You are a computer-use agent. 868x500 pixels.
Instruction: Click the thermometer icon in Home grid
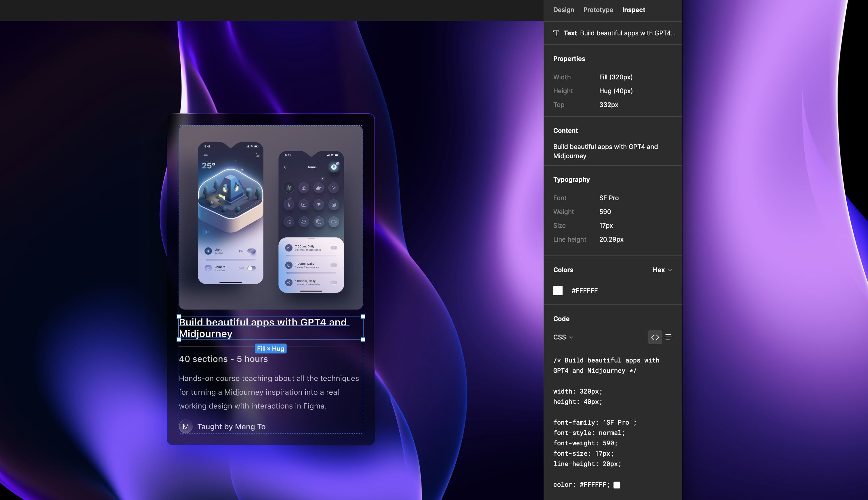pos(289,205)
